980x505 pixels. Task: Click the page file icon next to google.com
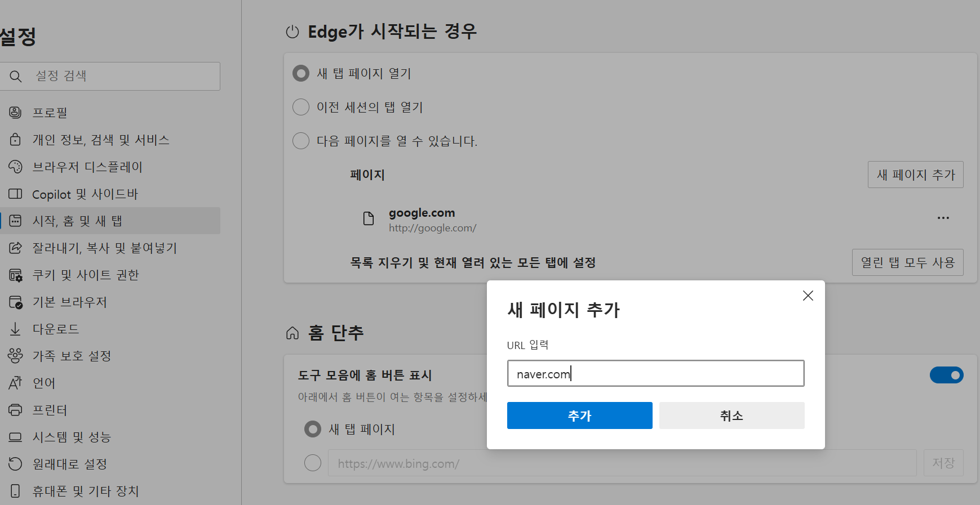click(369, 218)
